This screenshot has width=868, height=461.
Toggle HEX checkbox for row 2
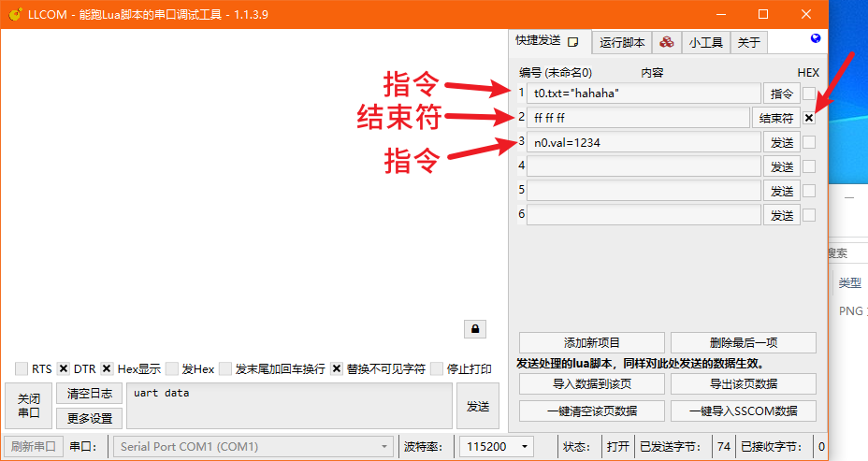(809, 118)
